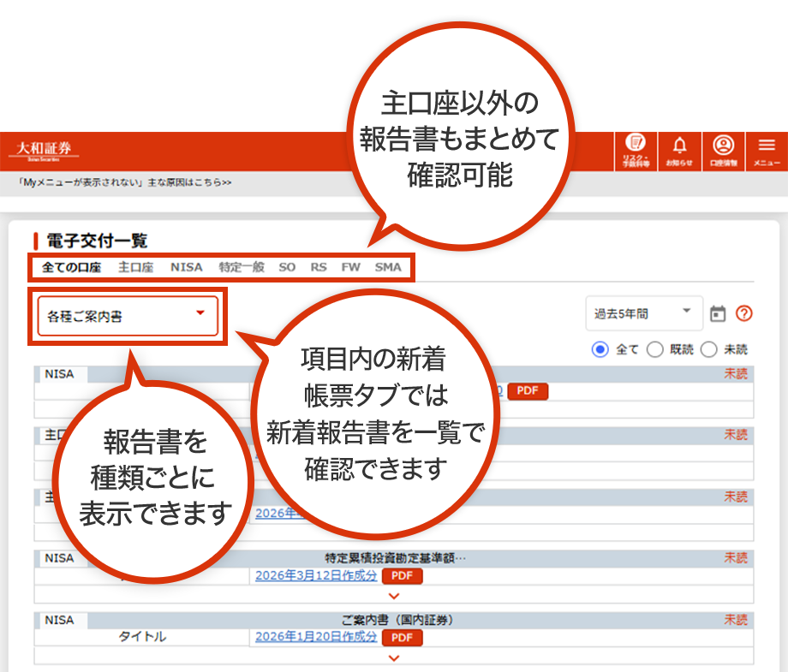Click the 特定累積投資勘定基準額… row title
Image resolution: width=788 pixels, height=672 pixels.
[x=396, y=558]
